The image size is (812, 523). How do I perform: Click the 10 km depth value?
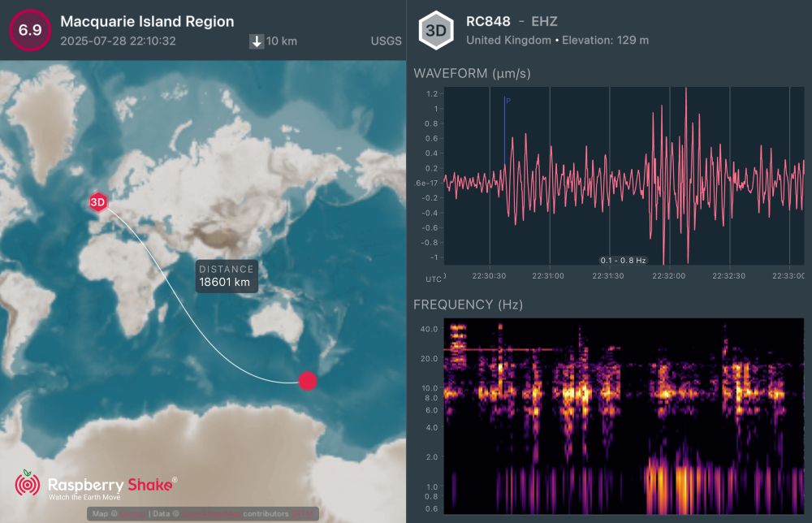pyautogui.click(x=282, y=41)
